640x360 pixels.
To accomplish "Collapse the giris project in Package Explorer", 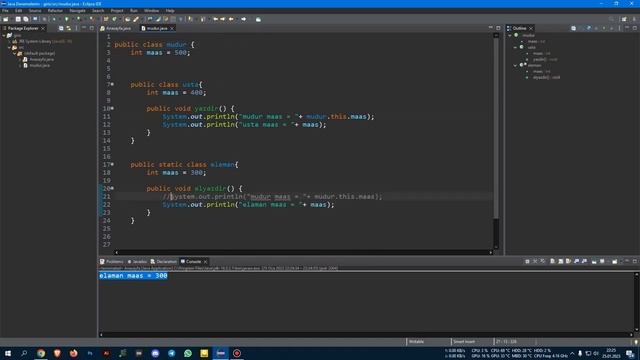I will tap(4, 36).
